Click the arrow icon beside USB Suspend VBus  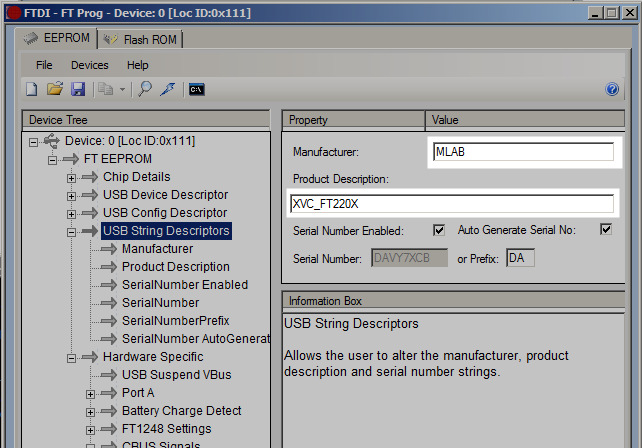(109, 376)
